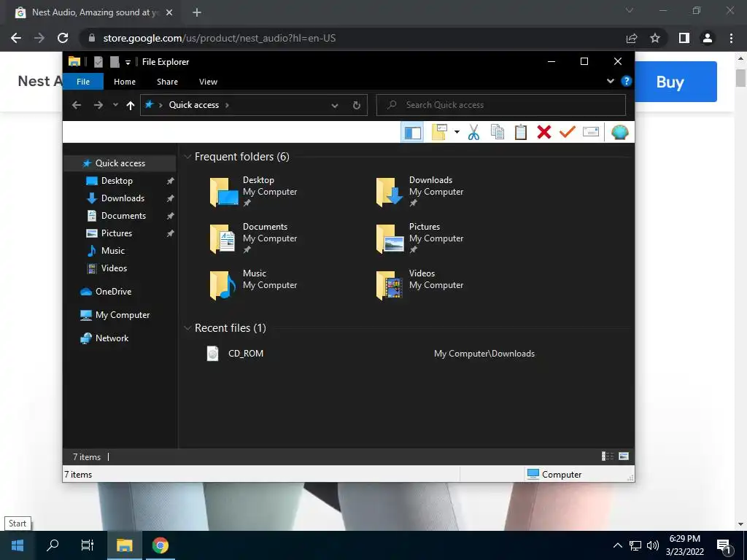Show hidden system tray icons

click(617, 545)
